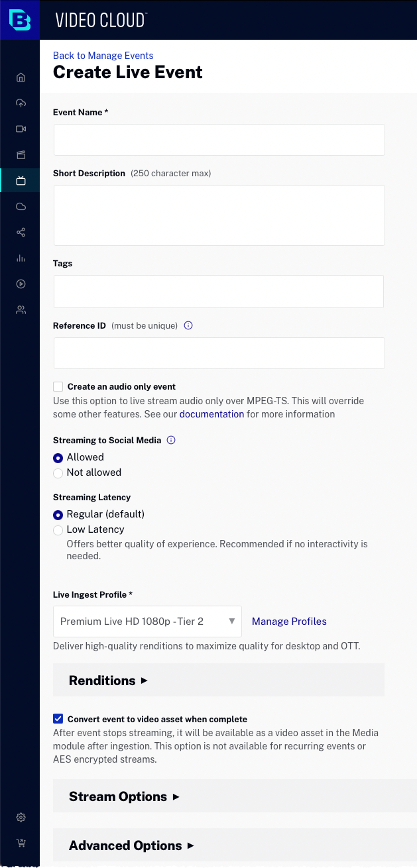The image size is (417, 868).
Task: Open the Players play-circle icon
Action: point(21,284)
